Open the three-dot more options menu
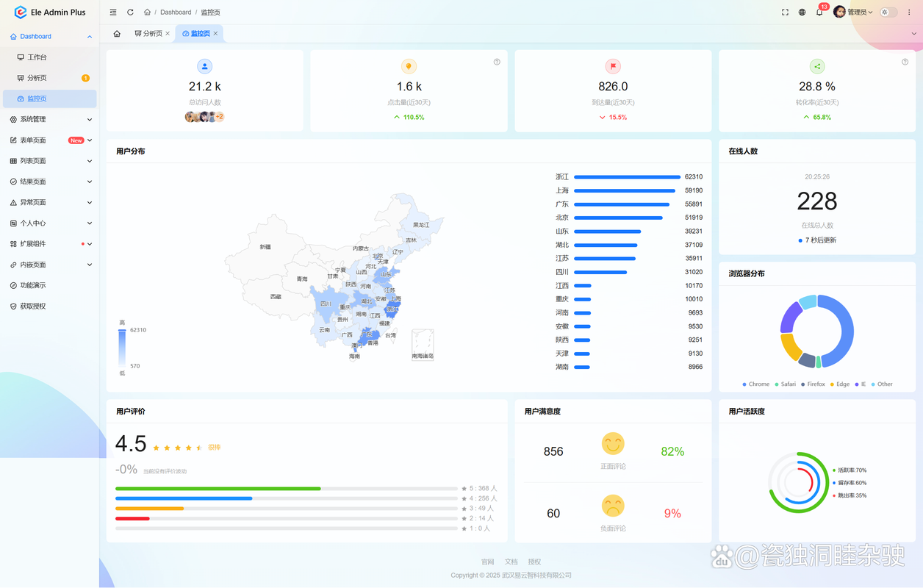The height and width of the screenshot is (588, 923). [x=909, y=12]
